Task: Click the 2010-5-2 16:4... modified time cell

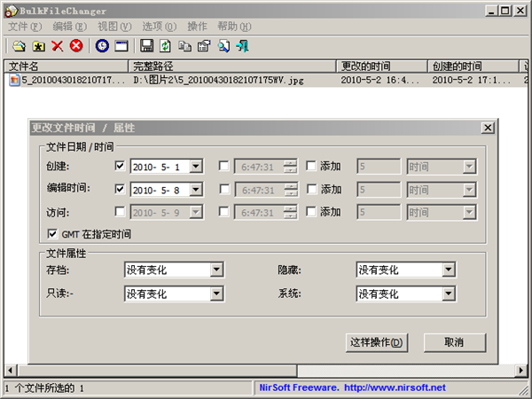Action: click(x=380, y=80)
